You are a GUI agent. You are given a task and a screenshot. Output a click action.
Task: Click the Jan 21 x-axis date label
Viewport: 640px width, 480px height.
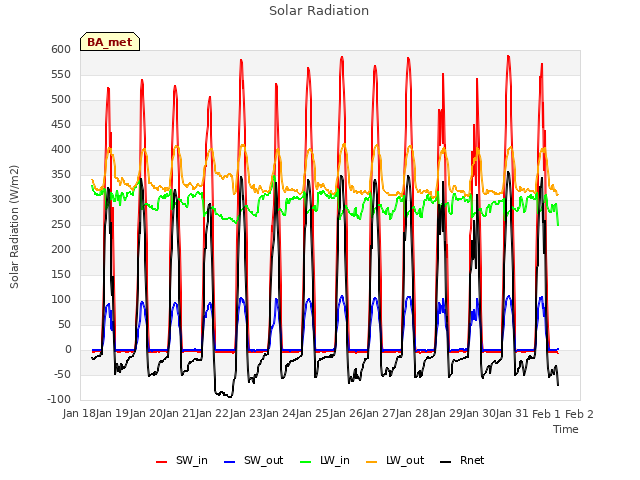tap(179, 414)
